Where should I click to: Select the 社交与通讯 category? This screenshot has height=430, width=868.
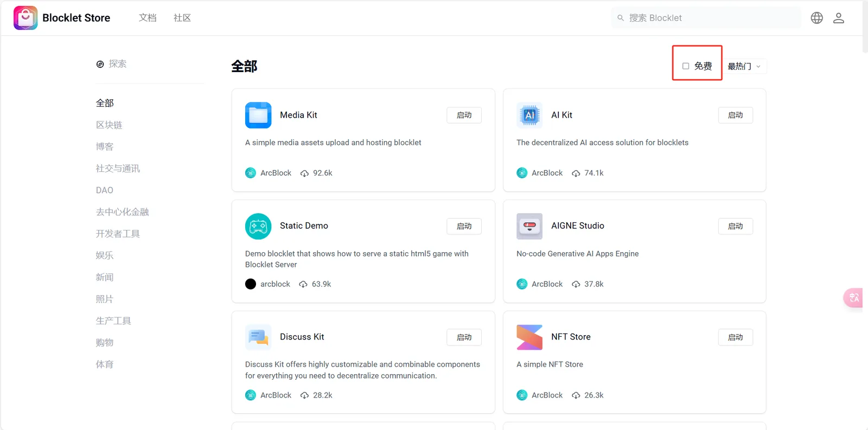pos(118,168)
